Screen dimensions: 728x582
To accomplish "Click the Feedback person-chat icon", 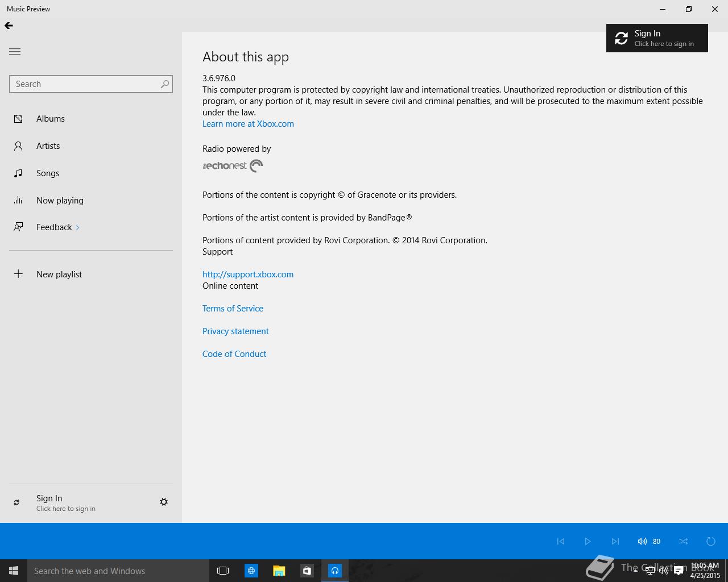I will [18, 227].
